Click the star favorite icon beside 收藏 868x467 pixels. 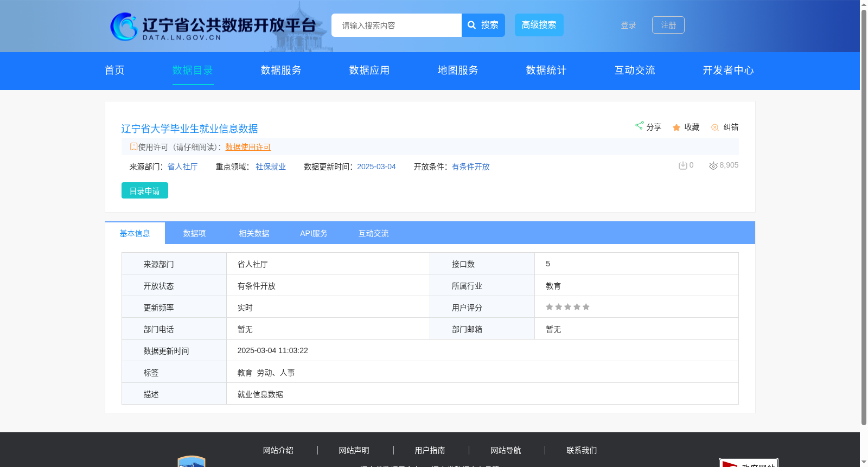[x=676, y=127]
